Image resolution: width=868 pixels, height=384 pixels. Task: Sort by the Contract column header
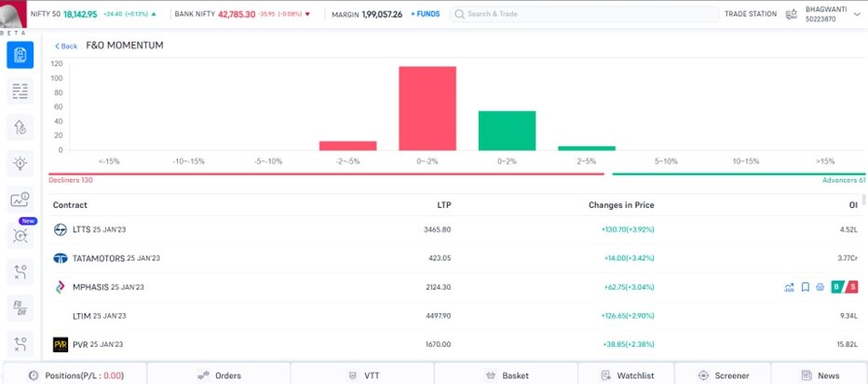pos(70,205)
